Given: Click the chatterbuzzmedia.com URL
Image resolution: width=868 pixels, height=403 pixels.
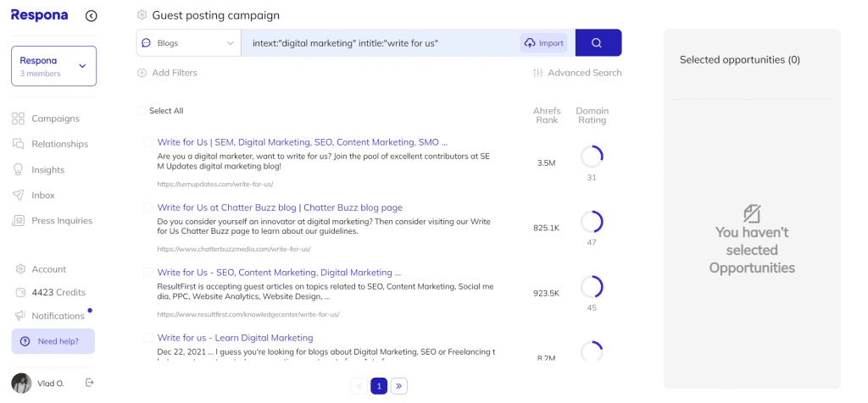Looking at the screenshot, I should click(234, 249).
